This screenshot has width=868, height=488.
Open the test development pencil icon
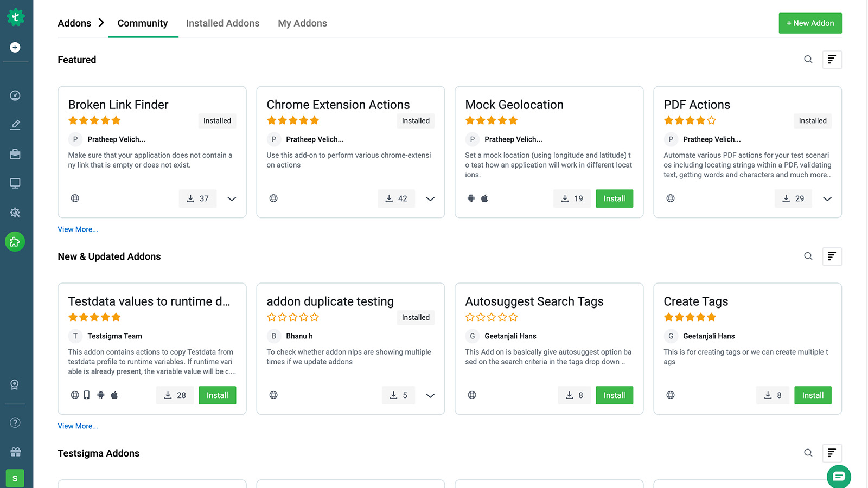click(15, 125)
